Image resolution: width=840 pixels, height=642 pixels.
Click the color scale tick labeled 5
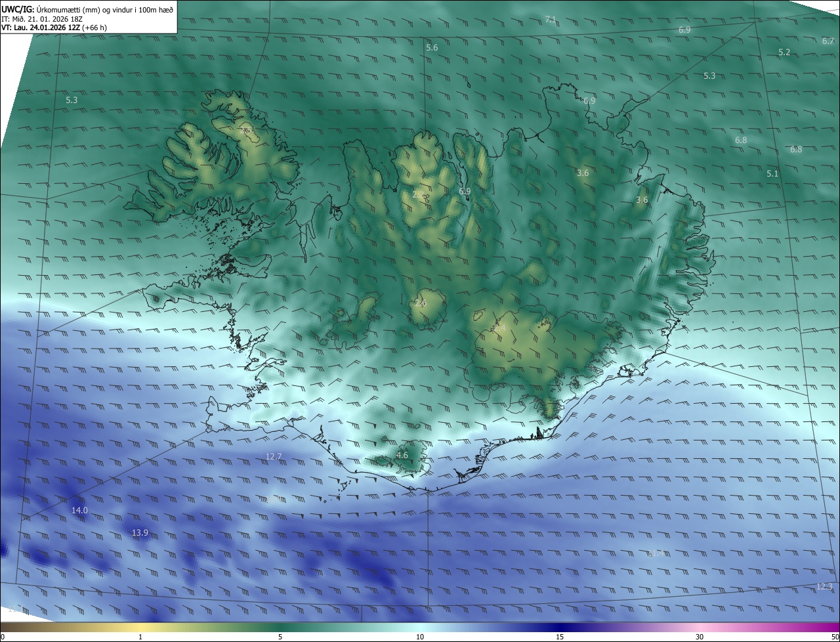click(280, 637)
